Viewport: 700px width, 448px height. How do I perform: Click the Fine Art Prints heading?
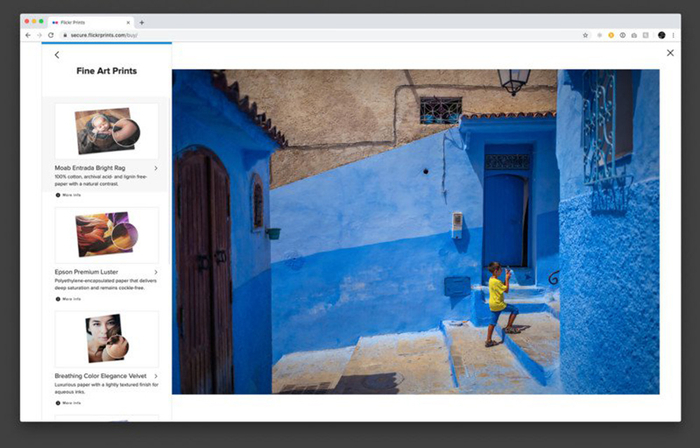point(106,72)
